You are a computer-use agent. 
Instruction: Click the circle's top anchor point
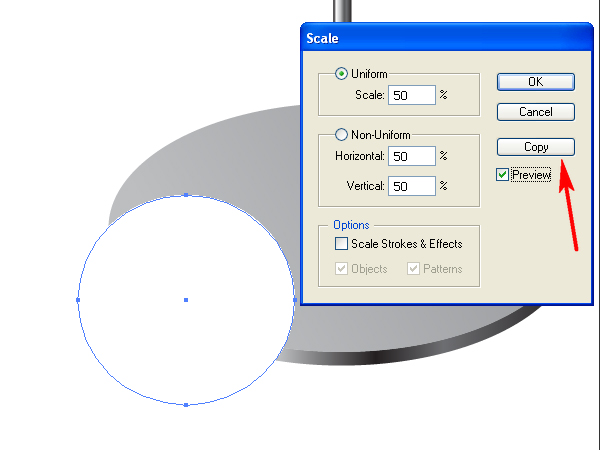coord(186,195)
